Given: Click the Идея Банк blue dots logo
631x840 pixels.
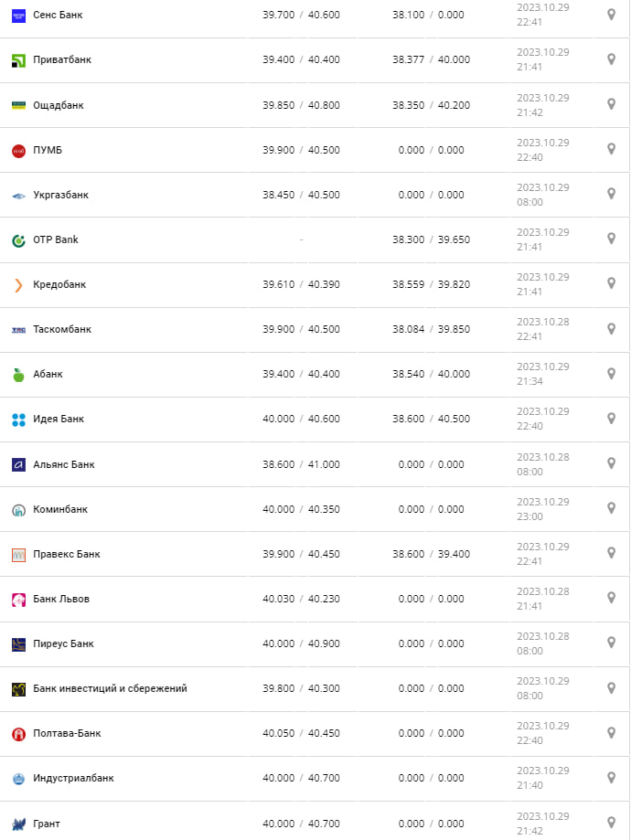Looking at the screenshot, I should click(18, 420).
